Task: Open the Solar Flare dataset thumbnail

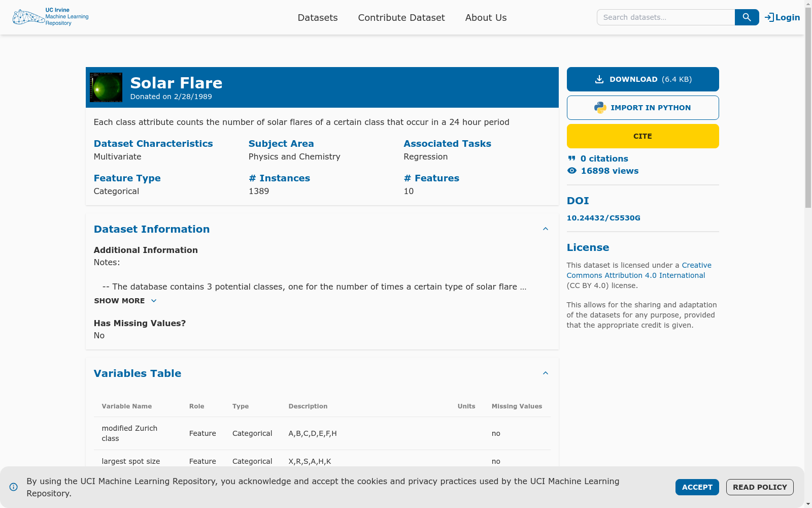Action: (106, 87)
